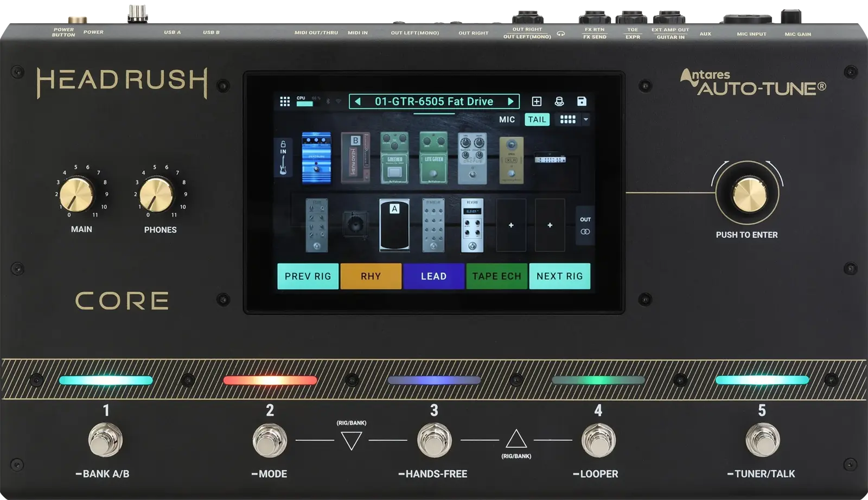Select the RHY scene button
The image size is (868, 500).
(371, 276)
